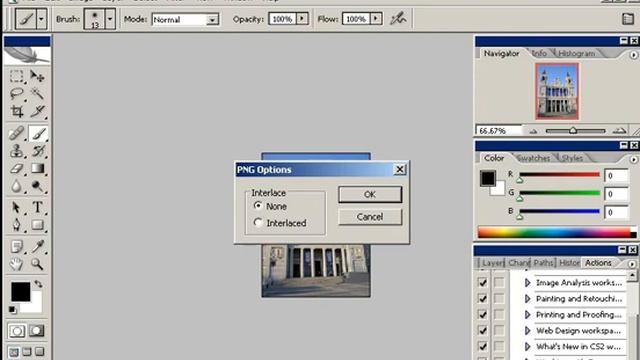Reset to default foreground and background colors
Viewport: 640px width, 360px height.
[13, 310]
